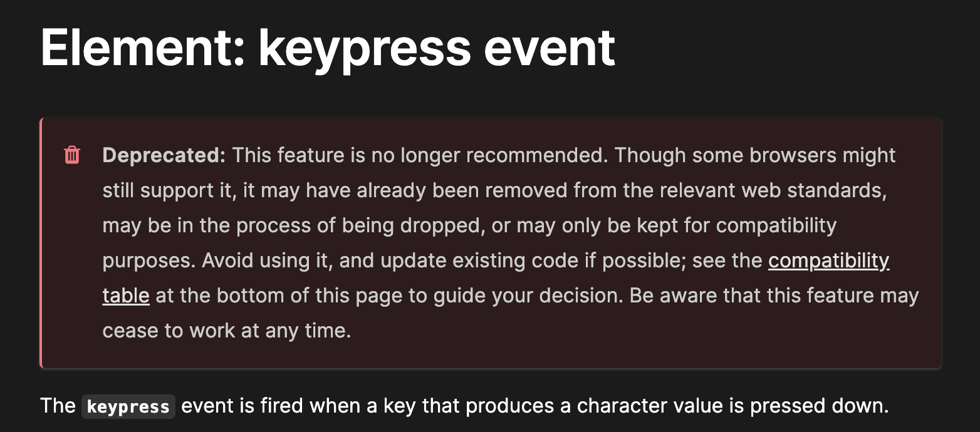Click the underlined word "compatibility"
The image size is (980, 432).
(828, 260)
